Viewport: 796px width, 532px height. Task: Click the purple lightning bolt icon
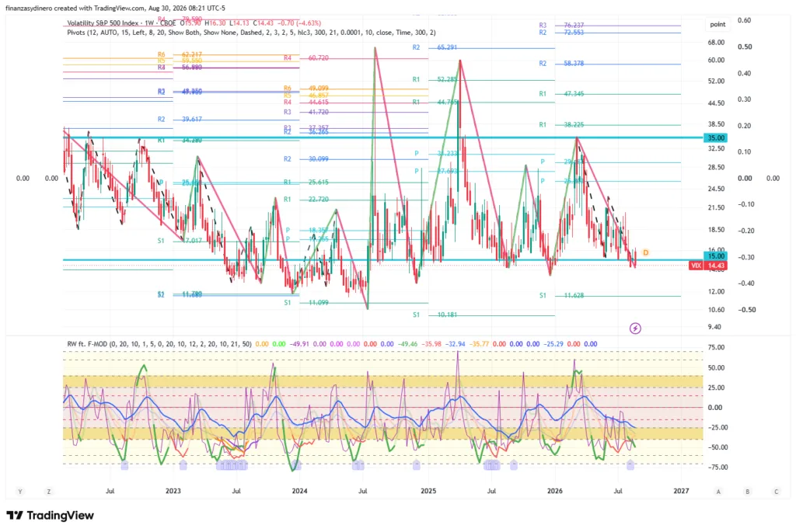635,329
